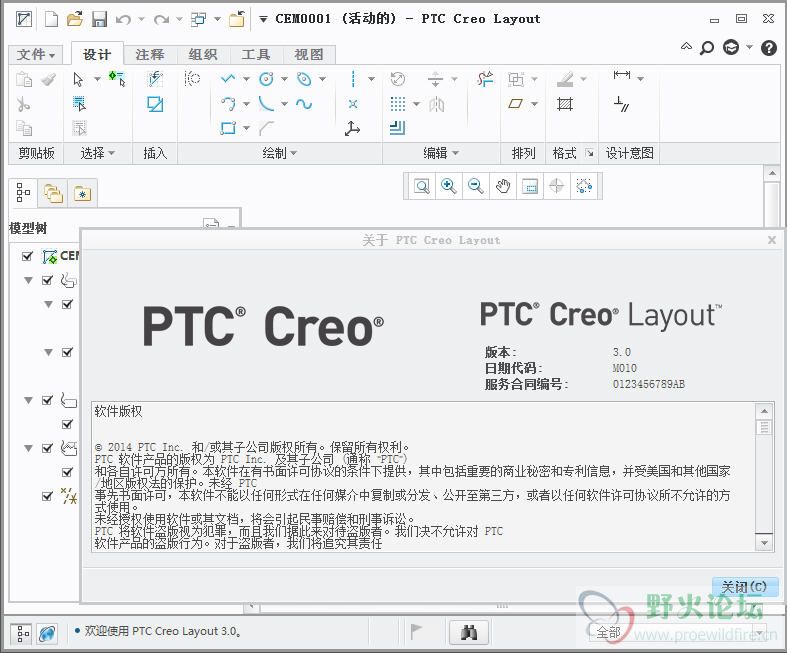Toggle the indented checkbox under the graph-surface node
Screen dimensions: 787x653
[x=67, y=472]
